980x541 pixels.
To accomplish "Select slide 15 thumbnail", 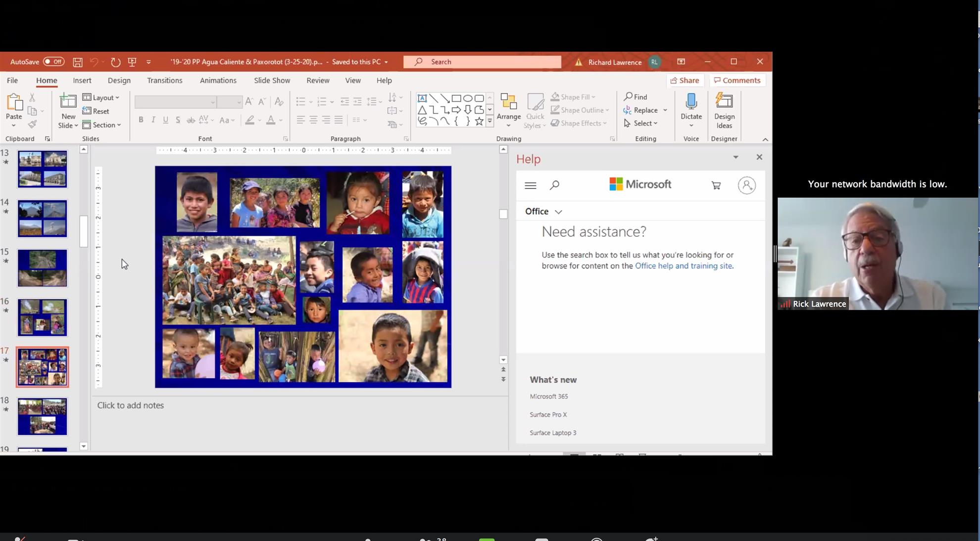I will coord(42,268).
